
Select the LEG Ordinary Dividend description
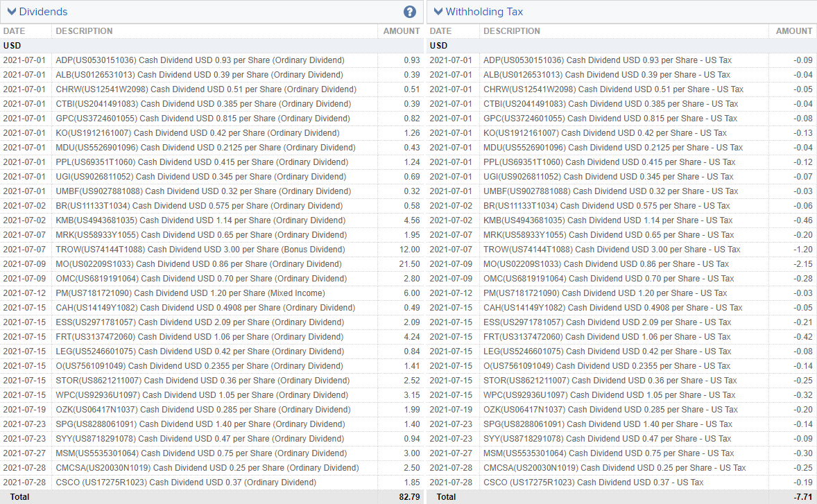tap(200, 352)
